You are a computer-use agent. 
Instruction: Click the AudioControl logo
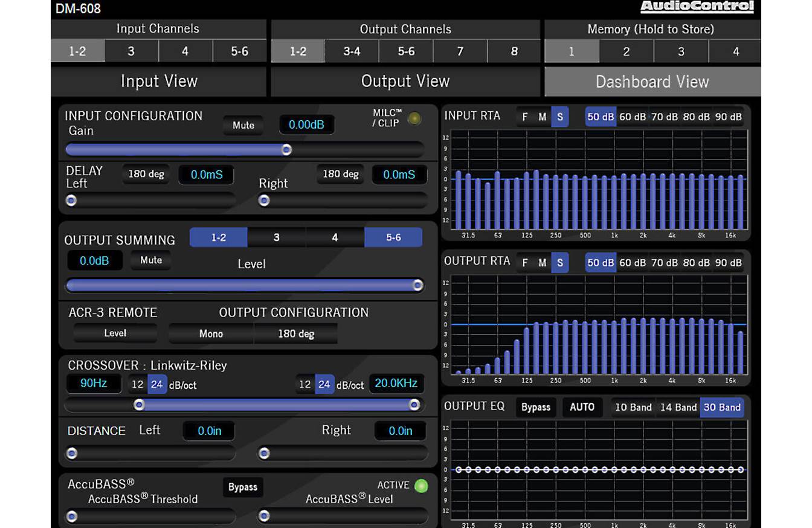click(697, 7)
